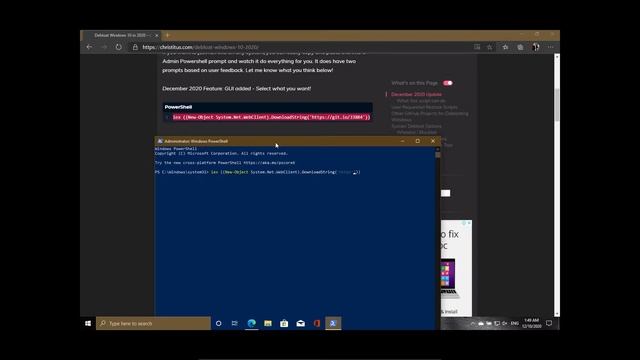This screenshot has height=360, width=640.
Task: Switch to Microsoft Edge on taskbar
Action: [251, 323]
